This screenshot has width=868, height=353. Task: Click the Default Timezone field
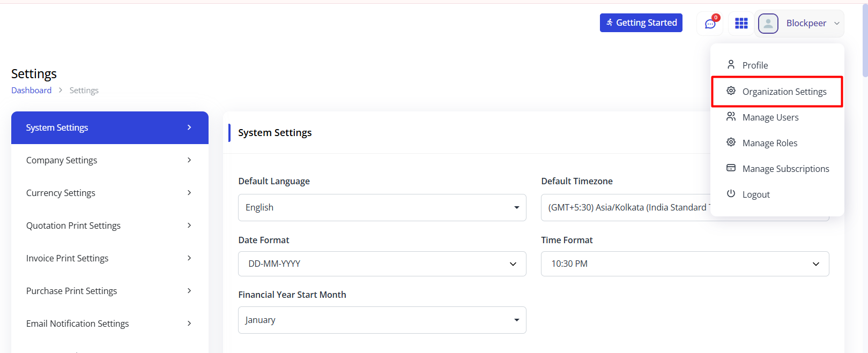625,207
